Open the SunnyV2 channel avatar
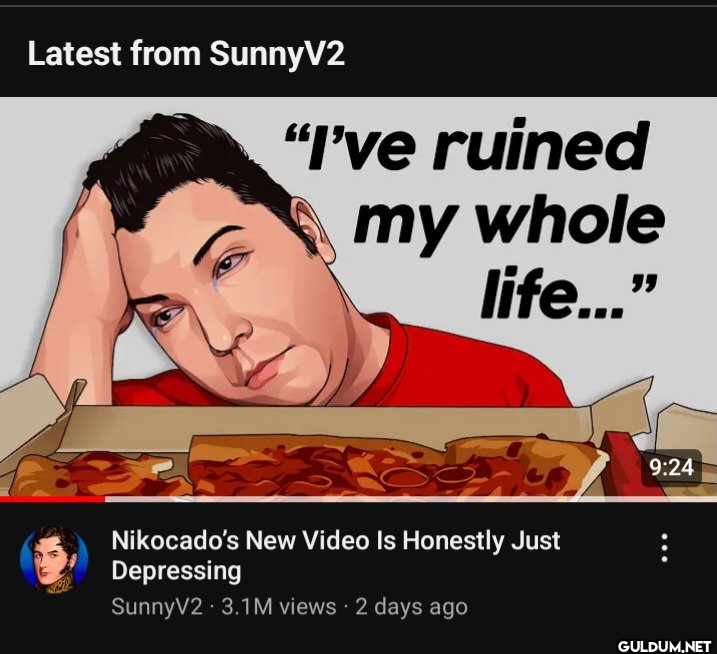Image resolution: width=717 pixels, height=654 pixels. coord(54,559)
